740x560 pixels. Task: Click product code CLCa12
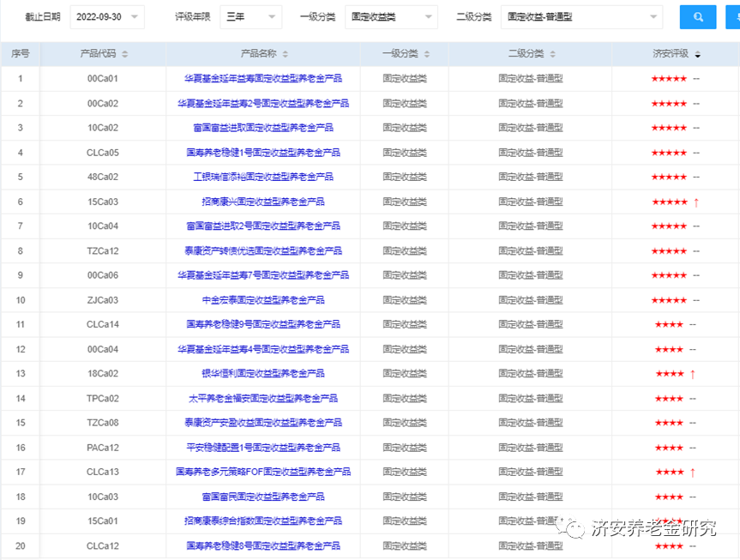coord(102,545)
